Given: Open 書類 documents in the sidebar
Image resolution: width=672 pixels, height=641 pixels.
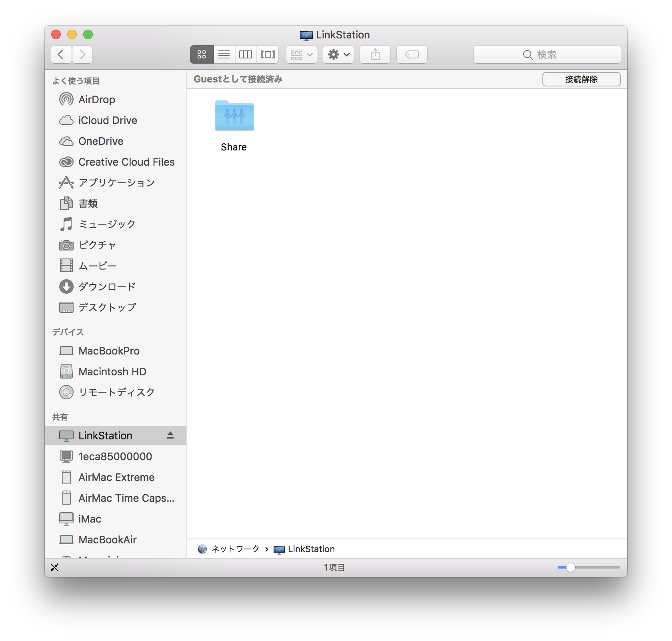Looking at the screenshot, I should point(116,203).
